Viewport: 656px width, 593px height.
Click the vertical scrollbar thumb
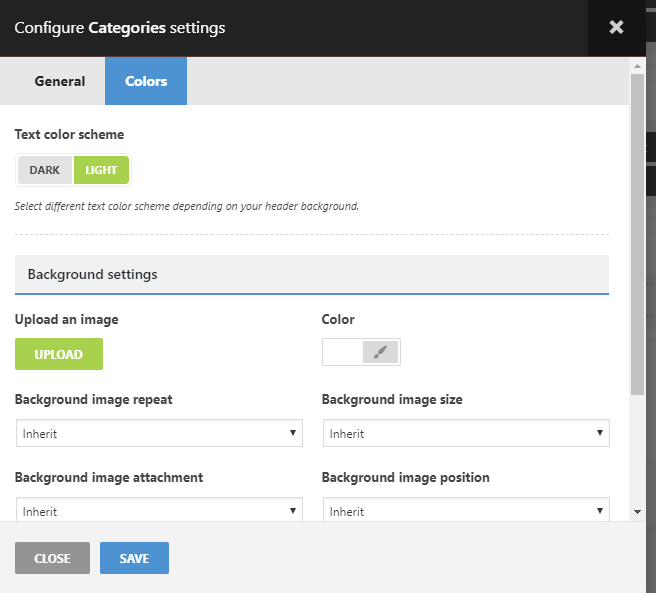pos(637,230)
